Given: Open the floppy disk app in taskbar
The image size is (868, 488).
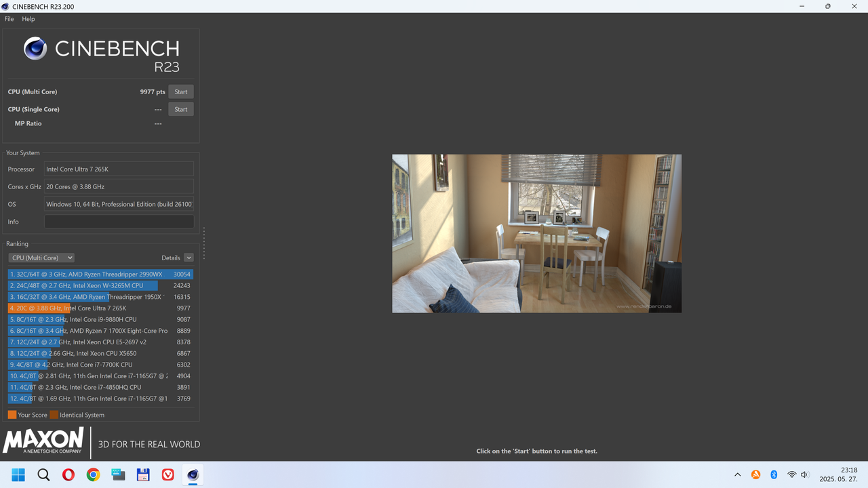Looking at the screenshot, I should coord(143,474).
